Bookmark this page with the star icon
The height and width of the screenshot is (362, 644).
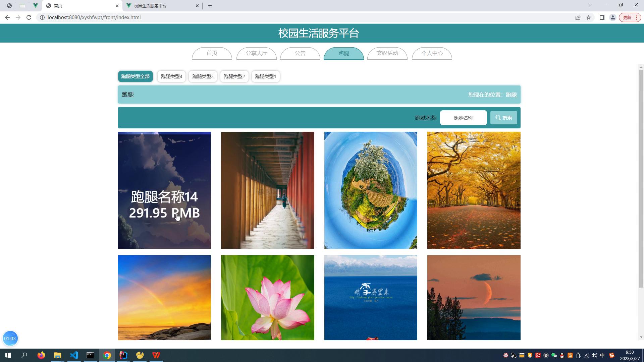(x=589, y=17)
